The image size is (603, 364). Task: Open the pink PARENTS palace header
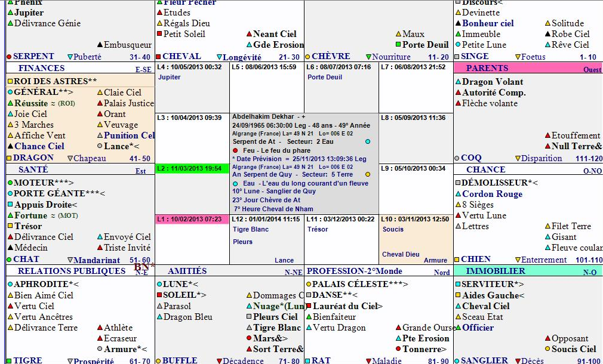click(x=487, y=68)
